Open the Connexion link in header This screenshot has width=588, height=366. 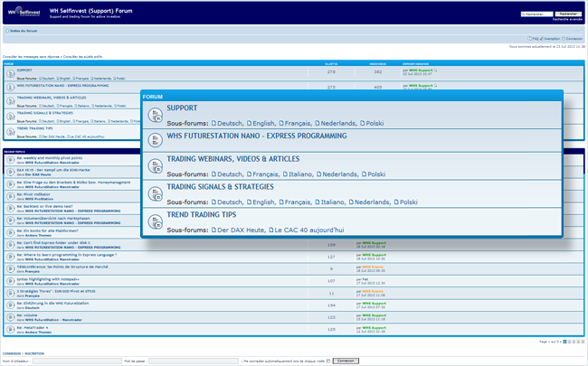(574, 39)
